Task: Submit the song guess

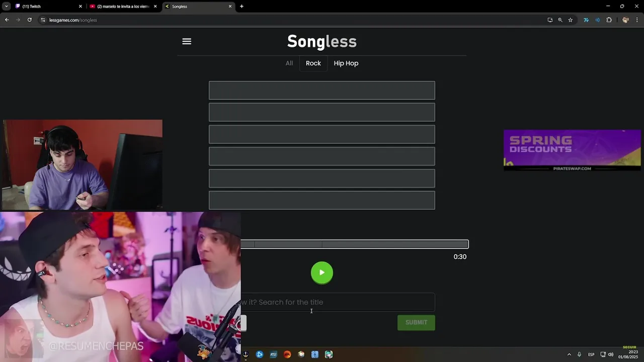Action: click(x=416, y=322)
